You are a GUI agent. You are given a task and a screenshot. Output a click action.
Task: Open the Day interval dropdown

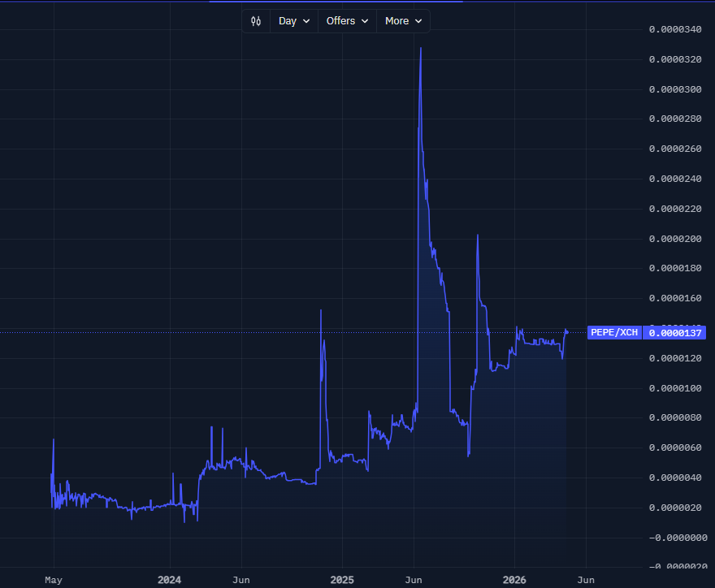(x=294, y=21)
